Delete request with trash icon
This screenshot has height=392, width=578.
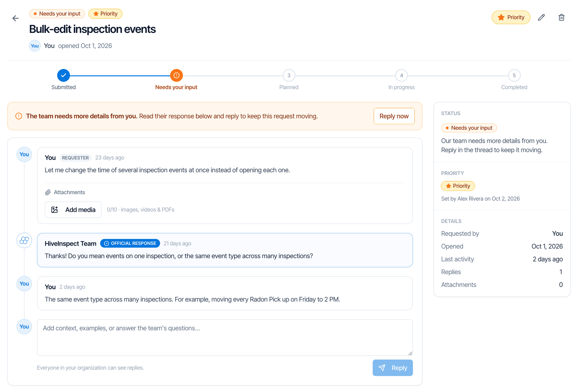[561, 17]
